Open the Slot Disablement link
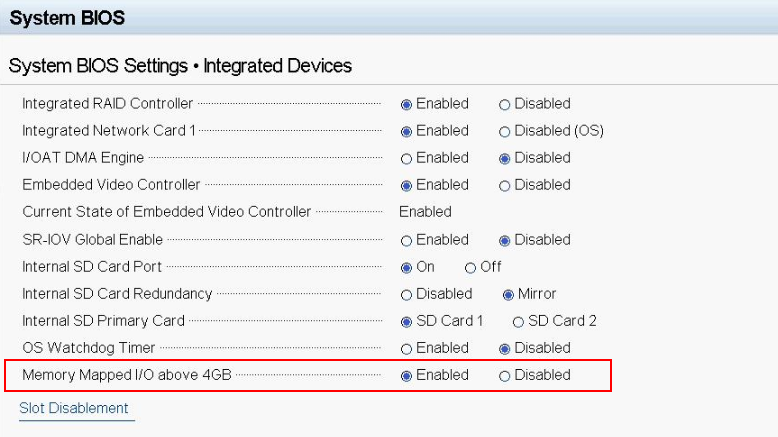Image resolution: width=778 pixels, height=437 pixels. 74,408
